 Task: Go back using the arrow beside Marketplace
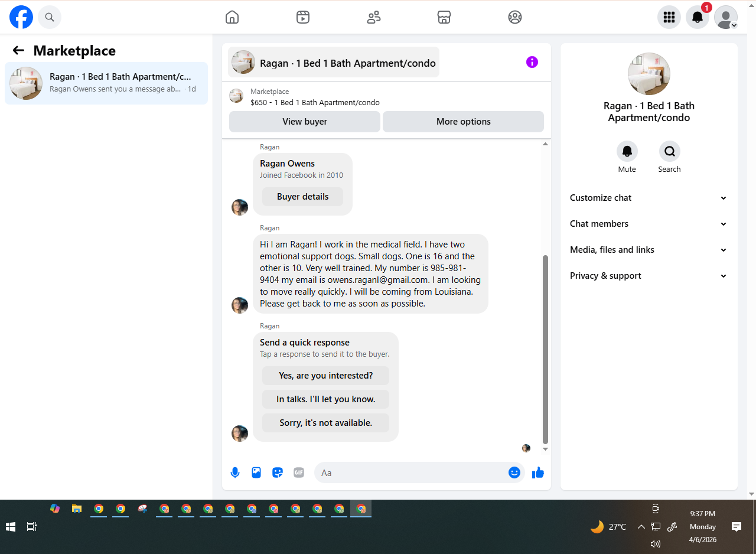point(18,51)
